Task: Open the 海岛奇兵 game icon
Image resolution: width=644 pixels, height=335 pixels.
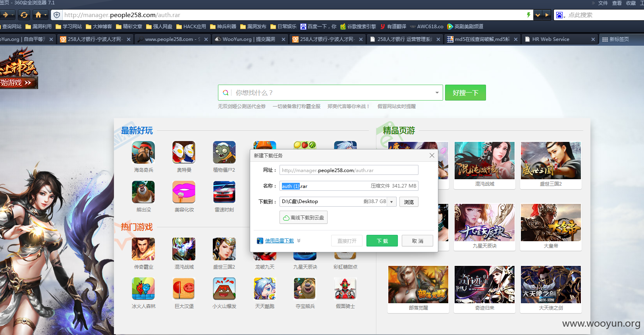Action: tap(143, 152)
